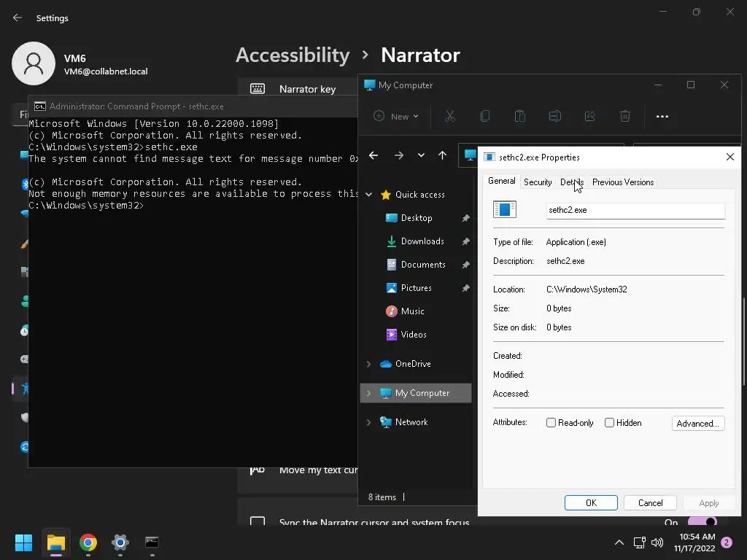Expand the OneDrive tree node
Screen dimensions: 747x560
(368, 364)
